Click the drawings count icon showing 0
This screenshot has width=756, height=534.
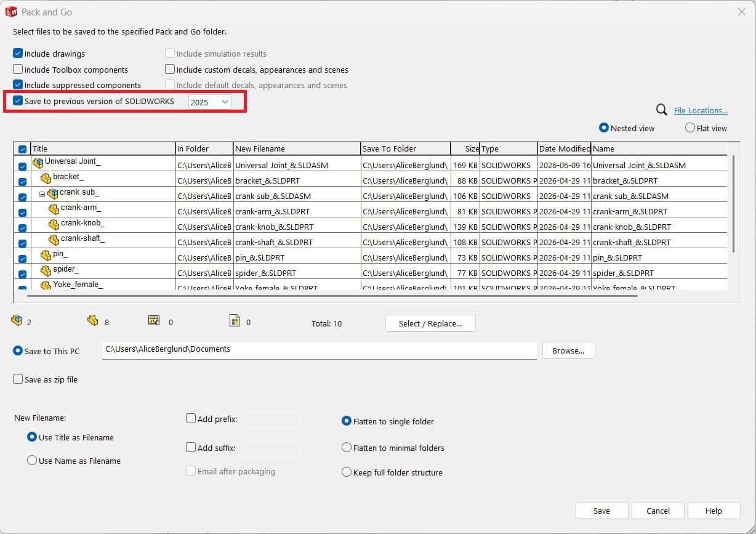tap(154, 320)
